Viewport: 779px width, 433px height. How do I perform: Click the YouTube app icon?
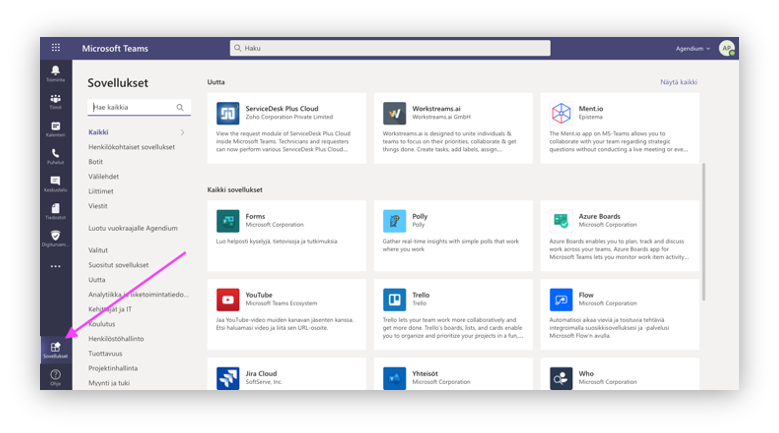[228, 299]
